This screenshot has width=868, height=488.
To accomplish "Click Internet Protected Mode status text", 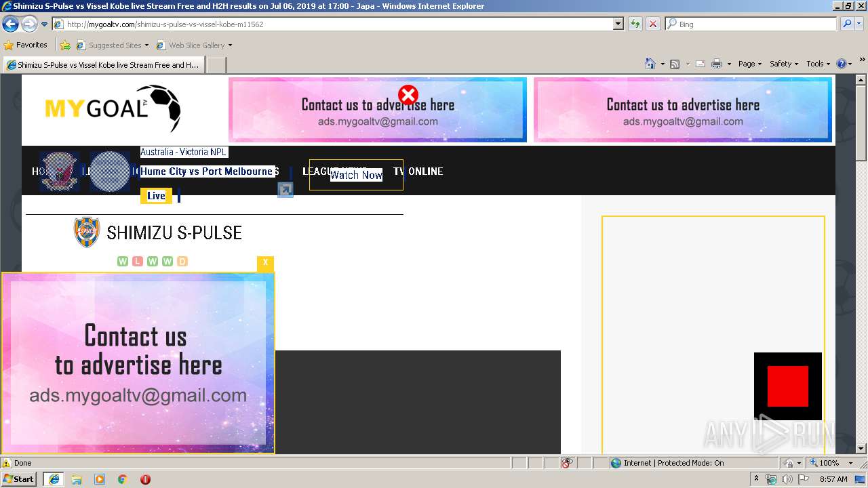I will click(x=673, y=463).
